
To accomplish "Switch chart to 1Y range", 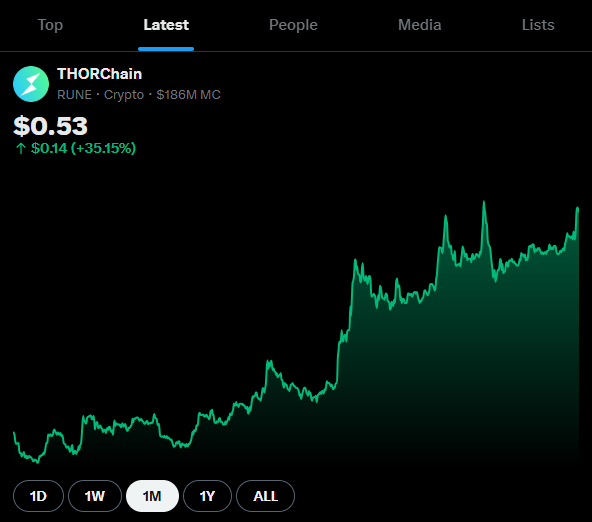I will click(207, 496).
